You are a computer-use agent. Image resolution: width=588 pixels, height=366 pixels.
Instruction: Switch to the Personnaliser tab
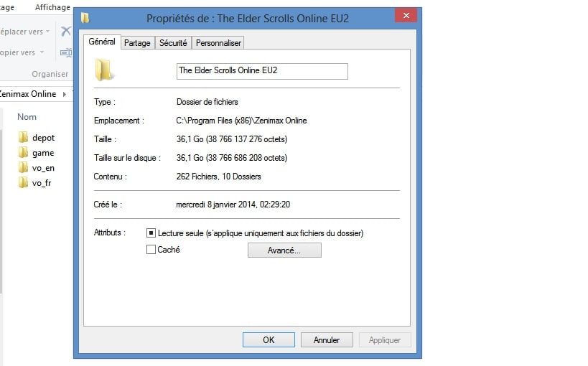(218, 43)
